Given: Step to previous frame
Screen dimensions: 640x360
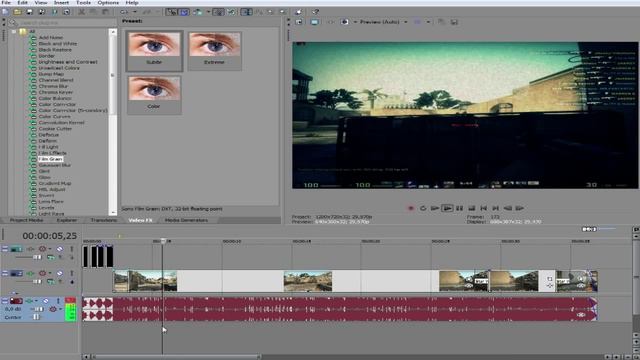Looking at the screenshot, I should click(x=508, y=208).
